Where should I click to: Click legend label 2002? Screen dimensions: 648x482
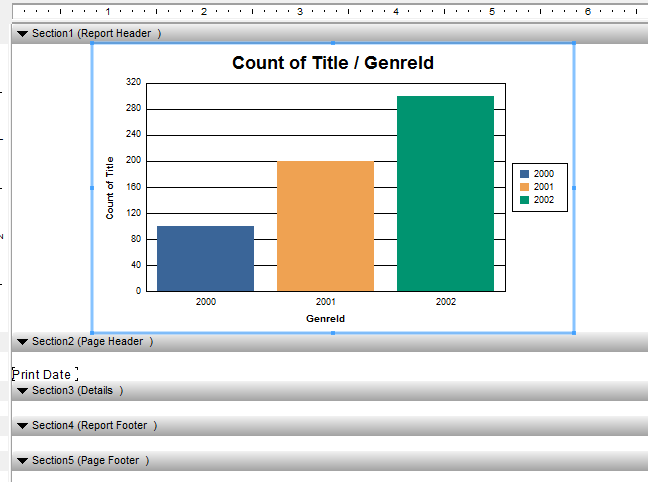(x=543, y=200)
